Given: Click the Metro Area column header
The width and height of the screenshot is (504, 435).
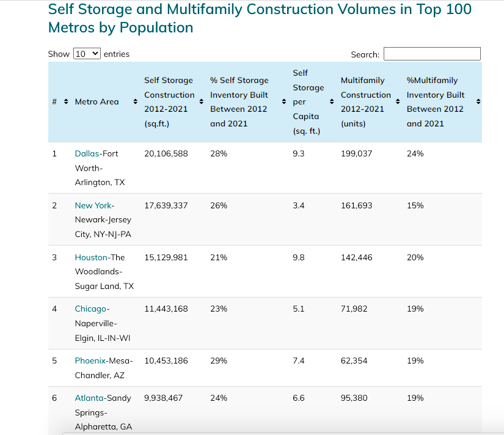Looking at the screenshot, I should click(97, 101).
